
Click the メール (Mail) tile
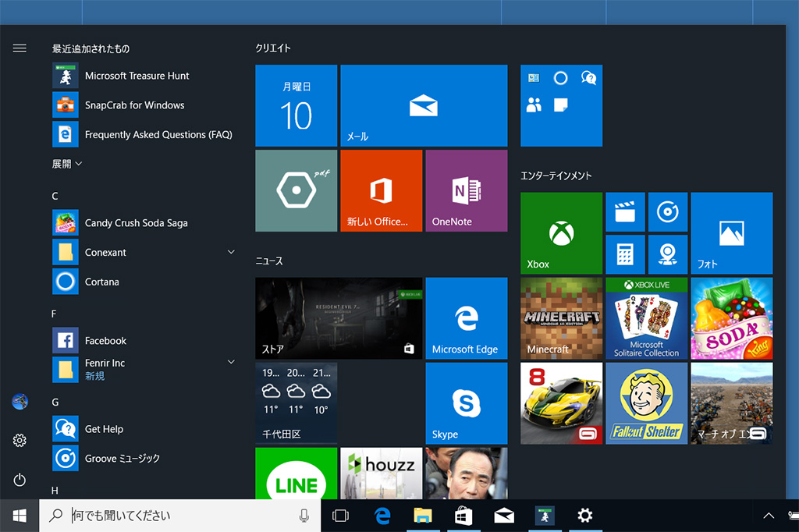click(424, 105)
